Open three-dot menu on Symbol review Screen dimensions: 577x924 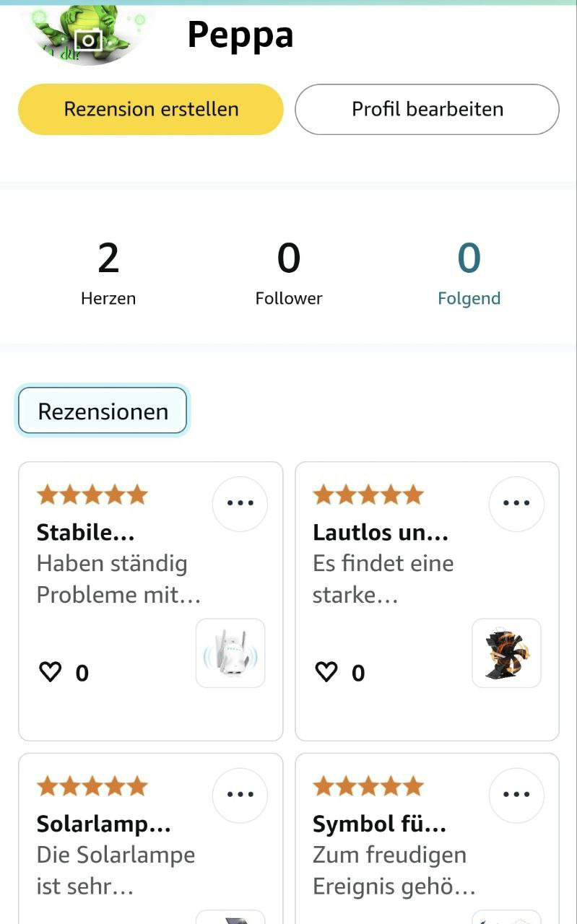pos(516,795)
